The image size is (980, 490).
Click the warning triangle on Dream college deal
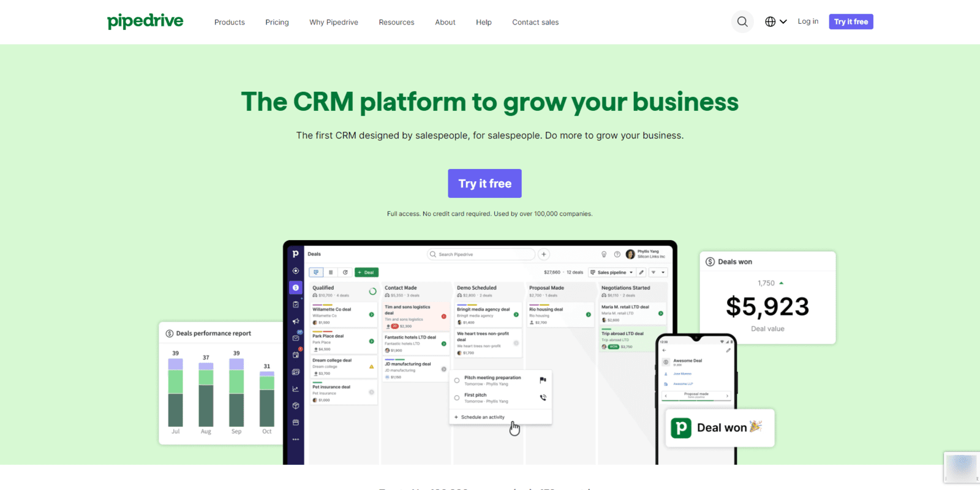(x=371, y=367)
